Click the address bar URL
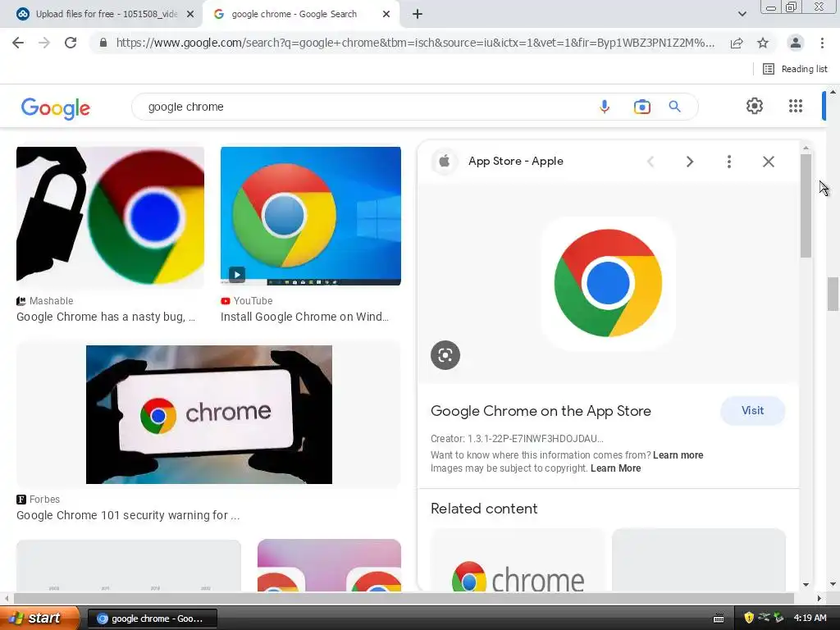840x630 pixels. click(415, 43)
